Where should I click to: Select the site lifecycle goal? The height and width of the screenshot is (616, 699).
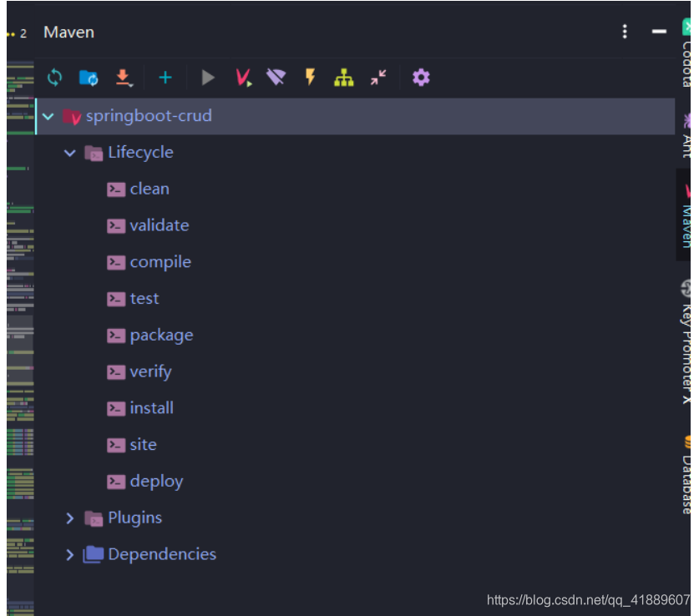click(143, 445)
